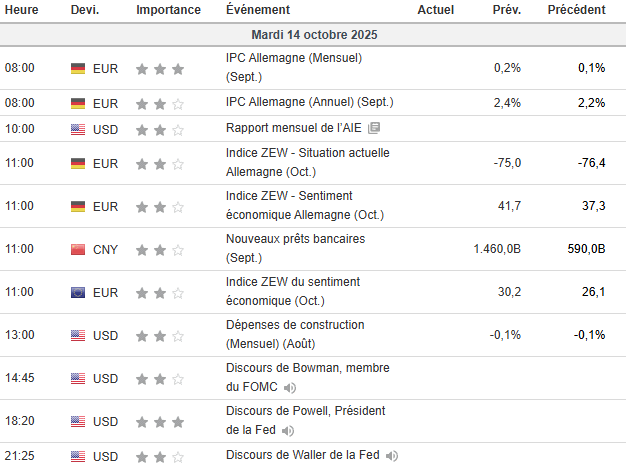Click the Importance column header

pyautogui.click(x=168, y=10)
